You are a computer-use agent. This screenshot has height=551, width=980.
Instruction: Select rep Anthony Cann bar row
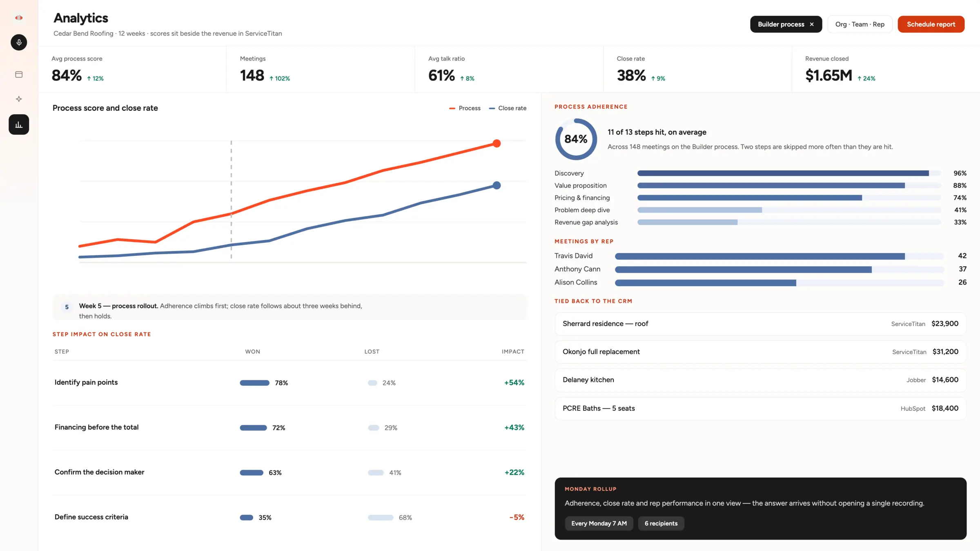click(760, 269)
